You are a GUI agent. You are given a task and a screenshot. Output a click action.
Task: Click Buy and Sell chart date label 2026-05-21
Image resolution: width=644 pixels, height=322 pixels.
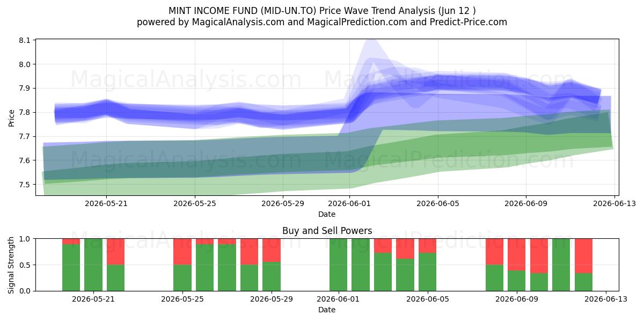point(93,299)
